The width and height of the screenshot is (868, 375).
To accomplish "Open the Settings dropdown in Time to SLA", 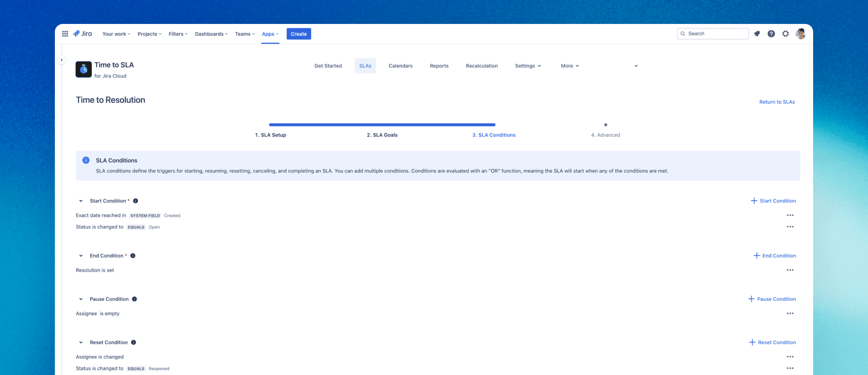I will pyautogui.click(x=528, y=66).
